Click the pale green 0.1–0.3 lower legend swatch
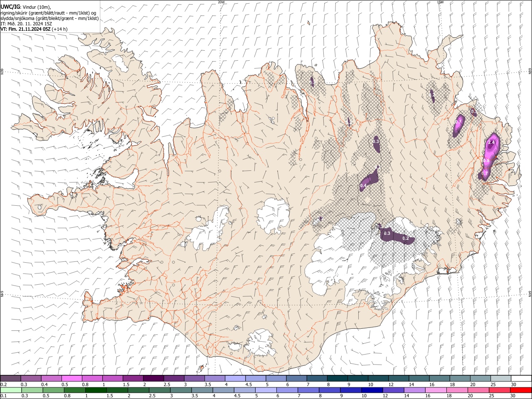The image size is (532, 399). (11, 390)
